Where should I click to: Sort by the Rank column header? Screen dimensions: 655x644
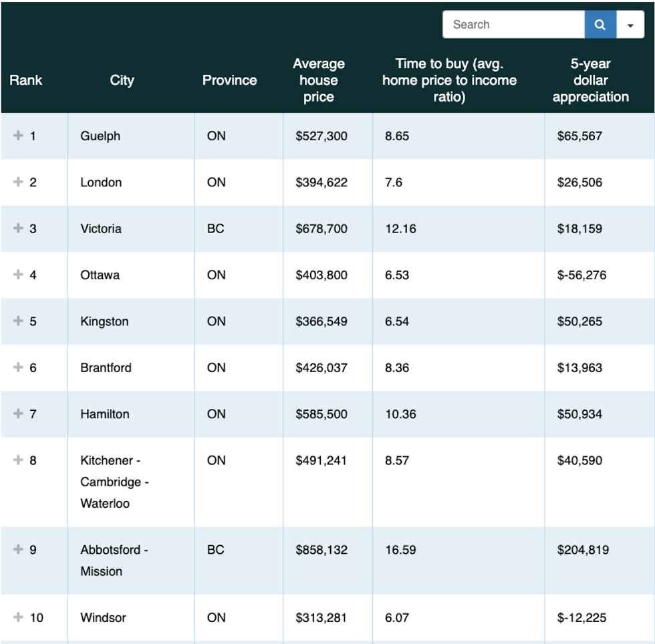tap(26, 80)
